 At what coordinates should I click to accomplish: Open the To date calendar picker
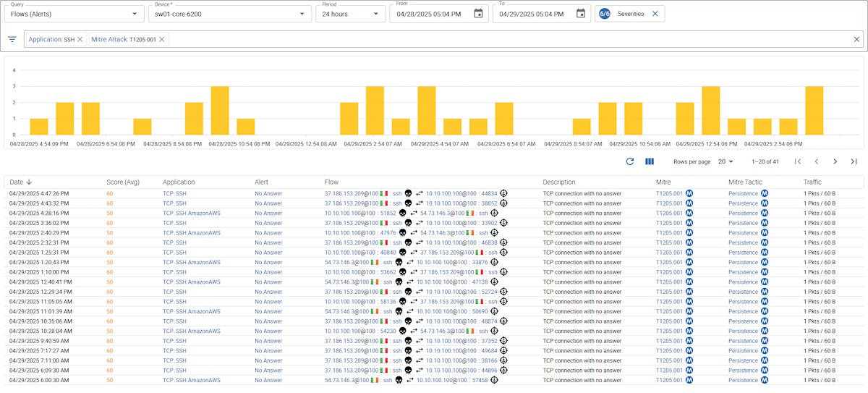pyautogui.click(x=580, y=14)
